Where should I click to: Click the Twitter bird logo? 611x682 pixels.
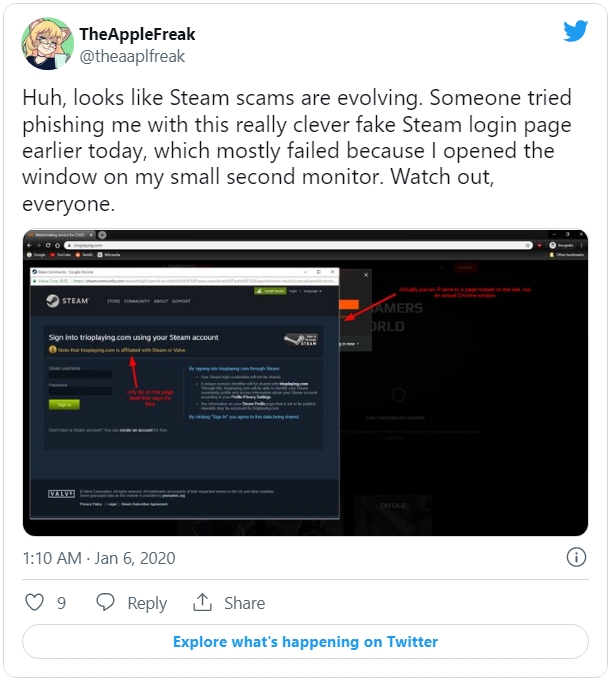coord(575,31)
